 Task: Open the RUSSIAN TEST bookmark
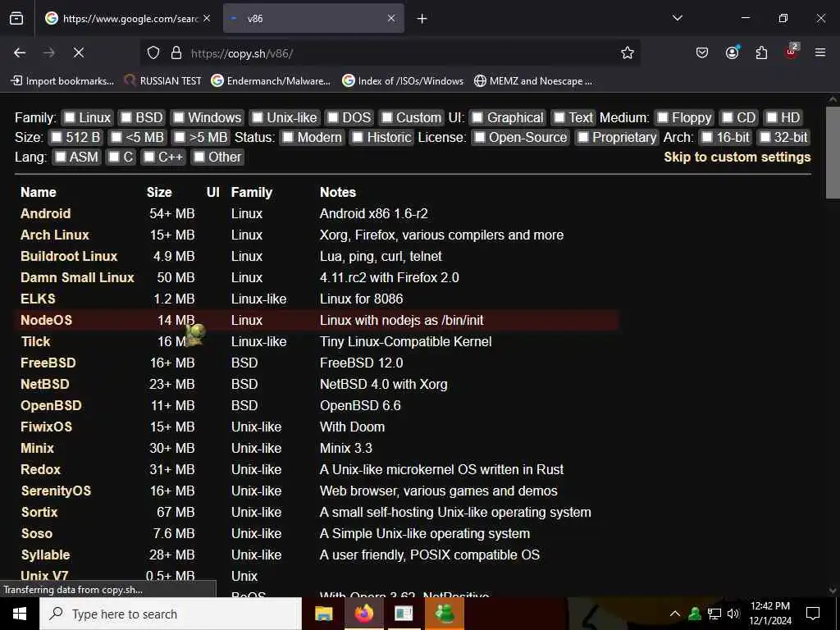pyautogui.click(x=163, y=81)
